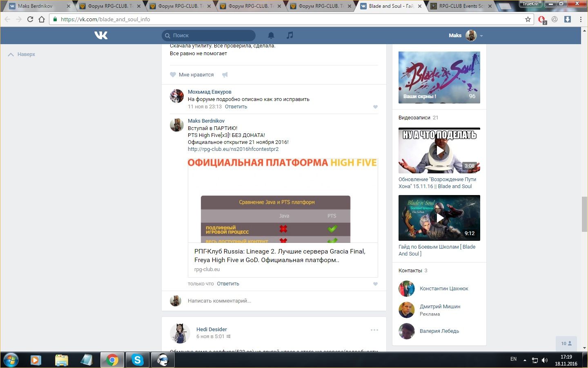Click the EN language indicator

click(513, 359)
